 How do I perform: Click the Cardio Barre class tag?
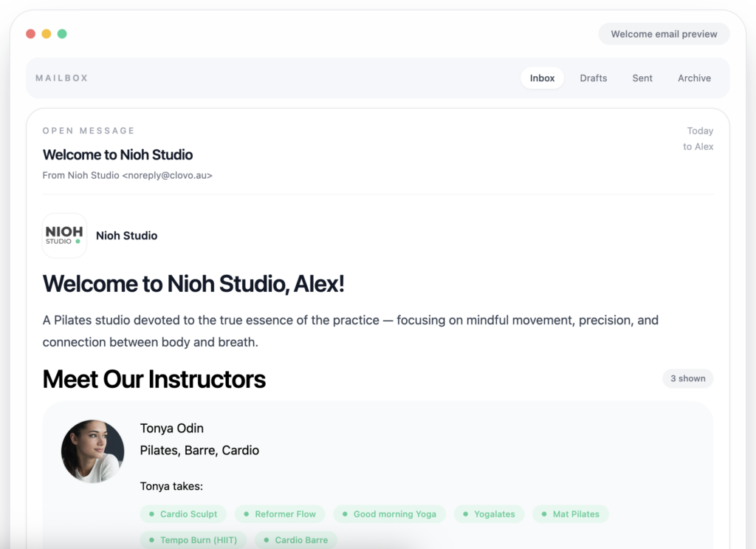(295, 540)
